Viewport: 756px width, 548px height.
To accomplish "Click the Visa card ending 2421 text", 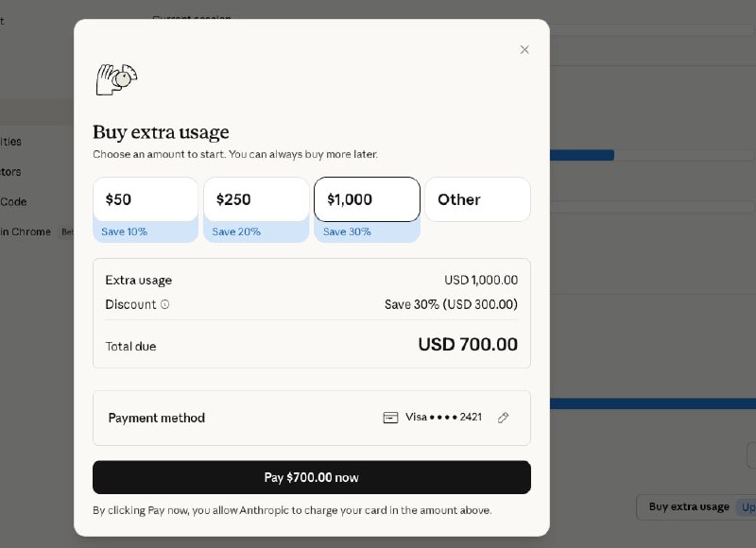I will [x=443, y=418].
